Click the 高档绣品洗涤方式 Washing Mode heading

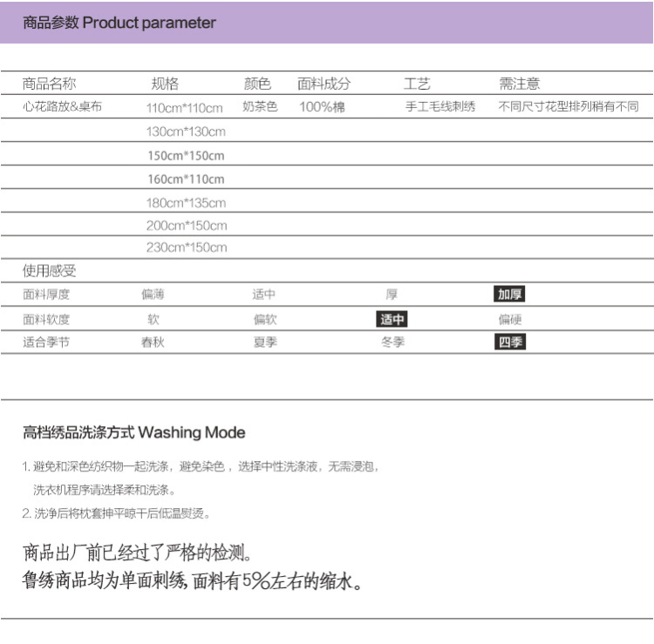coord(134,433)
